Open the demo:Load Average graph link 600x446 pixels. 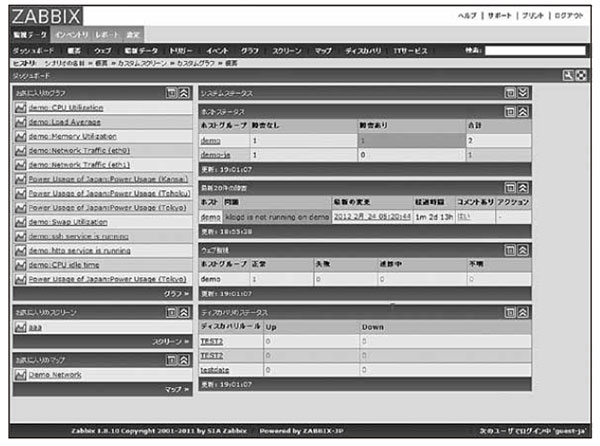(65, 122)
